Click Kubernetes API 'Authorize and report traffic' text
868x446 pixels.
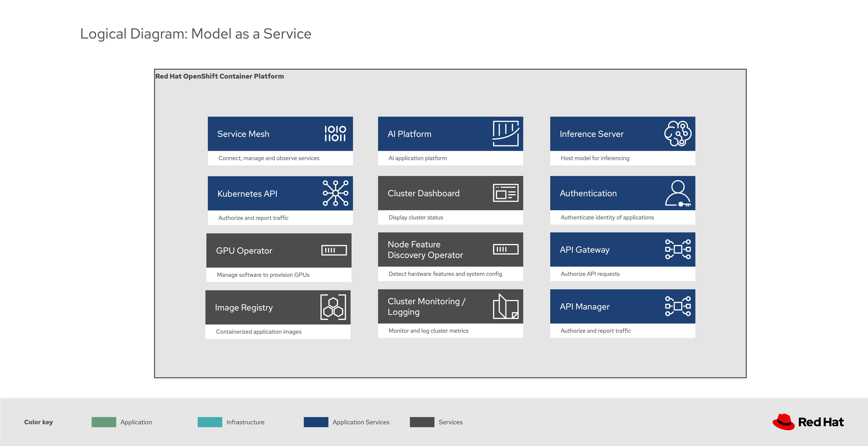(x=253, y=218)
